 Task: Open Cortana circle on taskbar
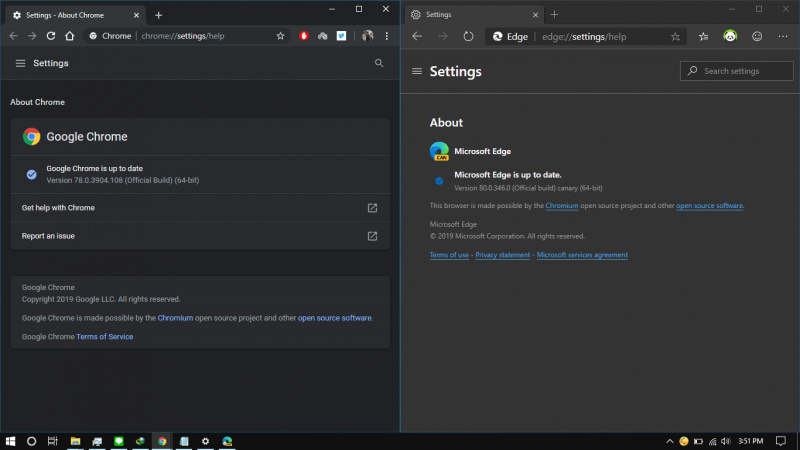31,441
